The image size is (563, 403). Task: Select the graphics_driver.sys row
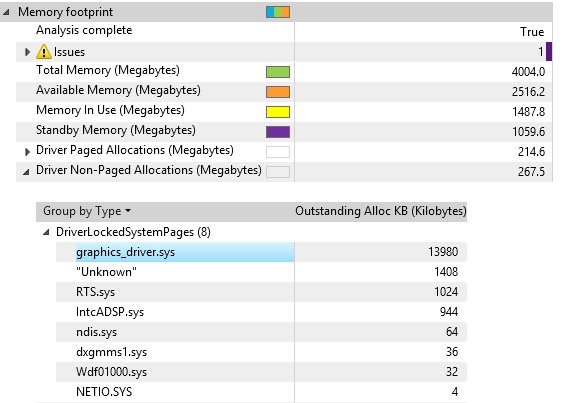pyautogui.click(x=261, y=252)
